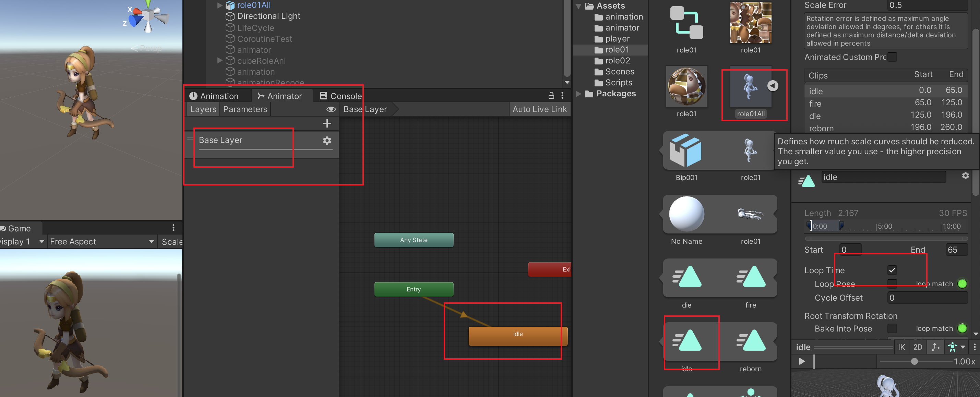Viewport: 980px width, 397px height.
Task: Click the clip range start marker
Action: pos(810,227)
